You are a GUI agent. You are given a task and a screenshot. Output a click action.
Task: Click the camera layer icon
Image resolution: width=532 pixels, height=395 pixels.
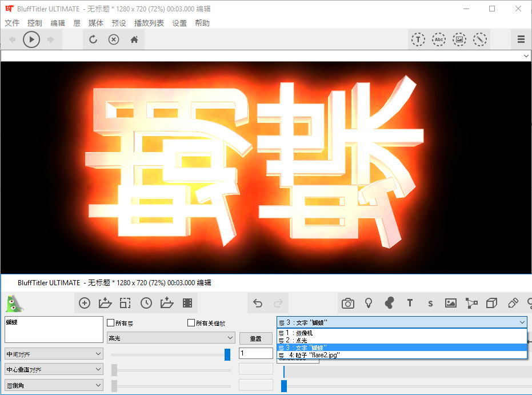tap(347, 303)
